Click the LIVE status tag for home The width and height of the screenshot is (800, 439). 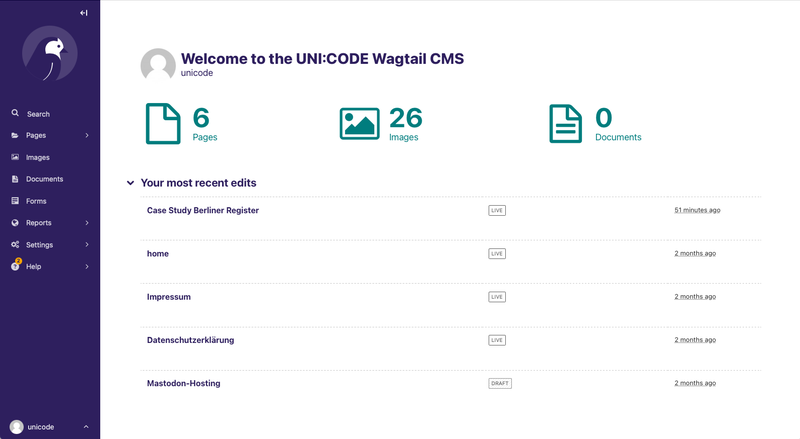tap(497, 254)
